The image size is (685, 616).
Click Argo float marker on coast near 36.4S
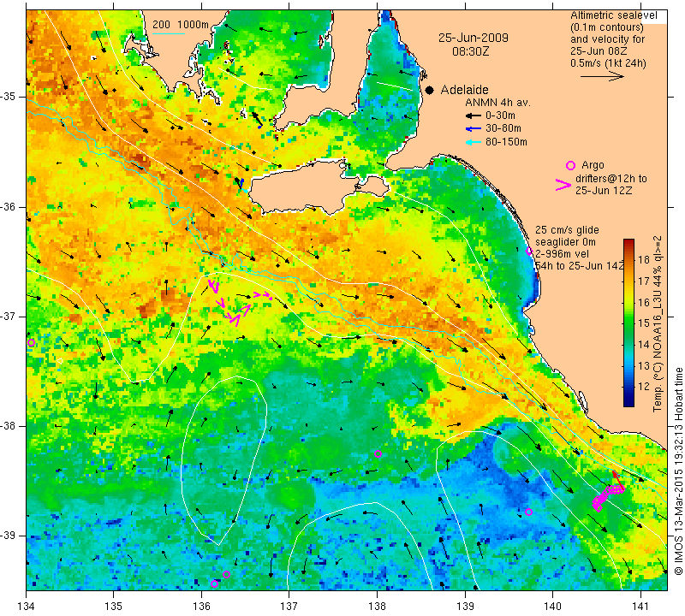(529, 251)
